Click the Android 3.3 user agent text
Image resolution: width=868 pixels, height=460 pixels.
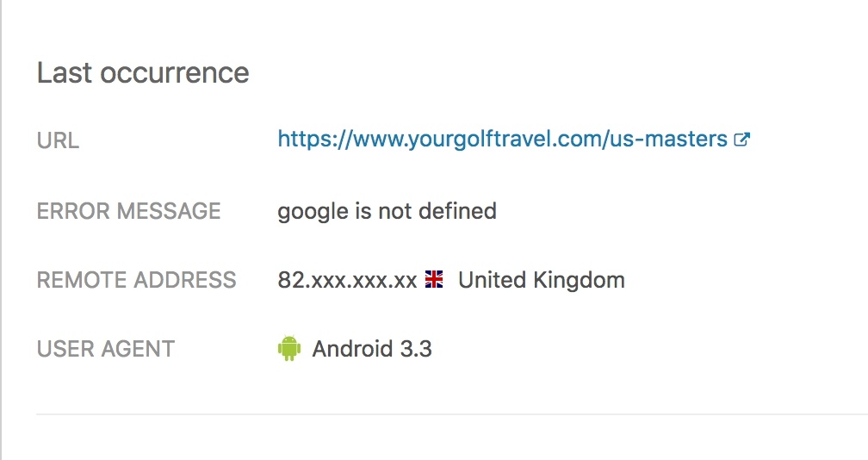pos(371,349)
